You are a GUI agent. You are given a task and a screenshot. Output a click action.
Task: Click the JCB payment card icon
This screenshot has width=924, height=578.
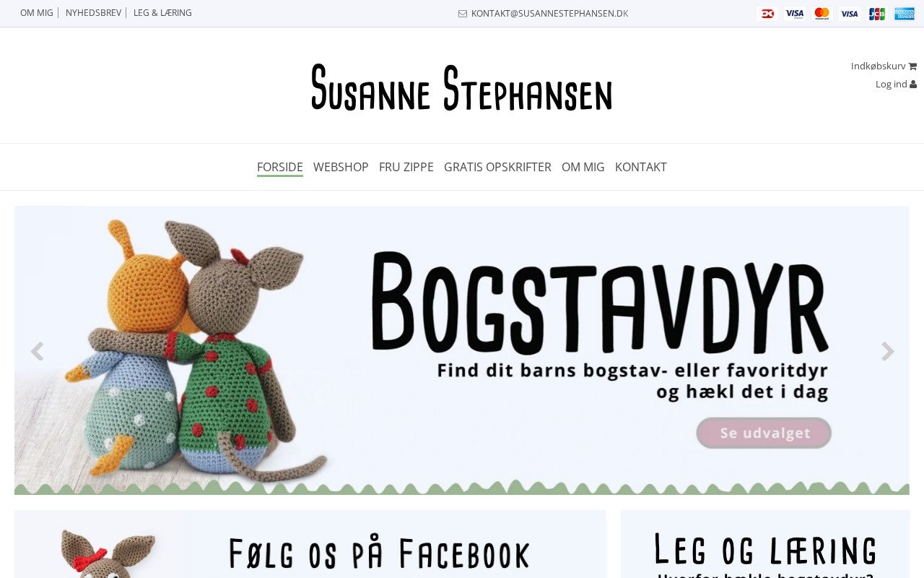pyautogui.click(x=876, y=14)
